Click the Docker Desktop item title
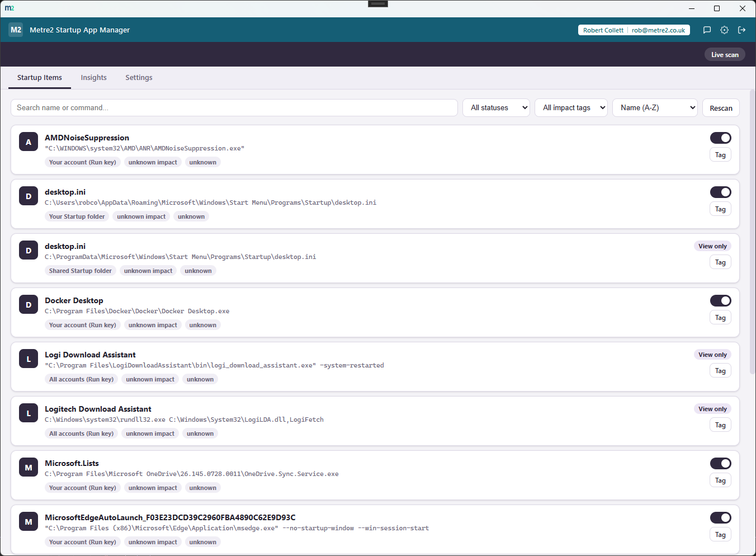The height and width of the screenshot is (556, 756). [74, 300]
